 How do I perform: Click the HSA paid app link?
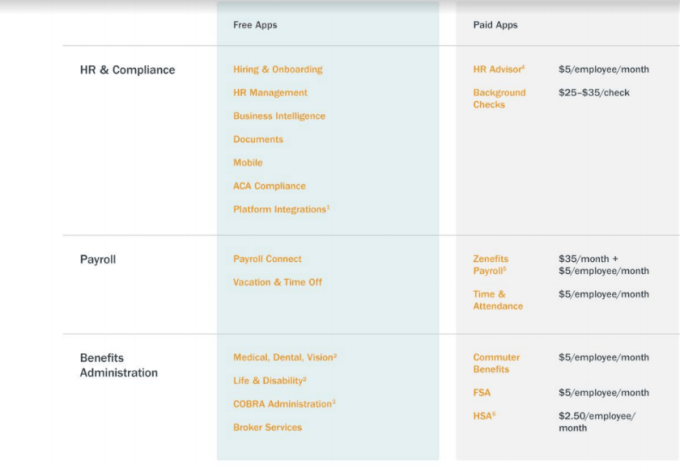pyautogui.click(x=483, y=416)
